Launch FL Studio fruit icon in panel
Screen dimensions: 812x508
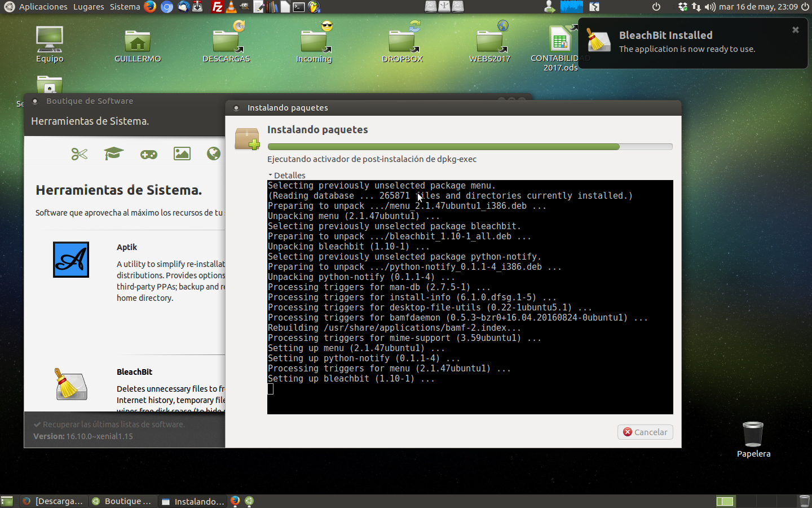click(314, 7)
